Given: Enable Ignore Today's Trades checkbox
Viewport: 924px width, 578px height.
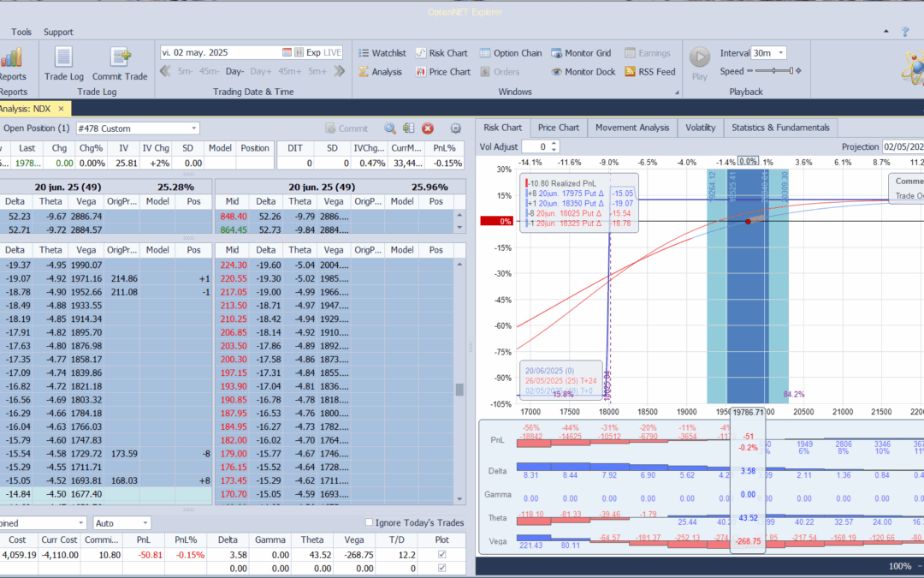Looking at the screenshot, I should click(x=370, y=523).
